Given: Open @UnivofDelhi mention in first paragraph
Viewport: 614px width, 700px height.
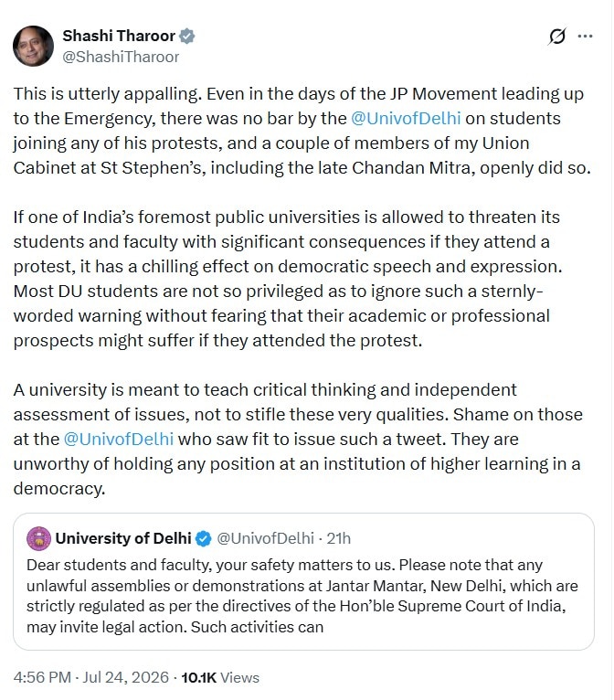Looking at the screenshot, I should pyautogui.click(x=406, y=118).
